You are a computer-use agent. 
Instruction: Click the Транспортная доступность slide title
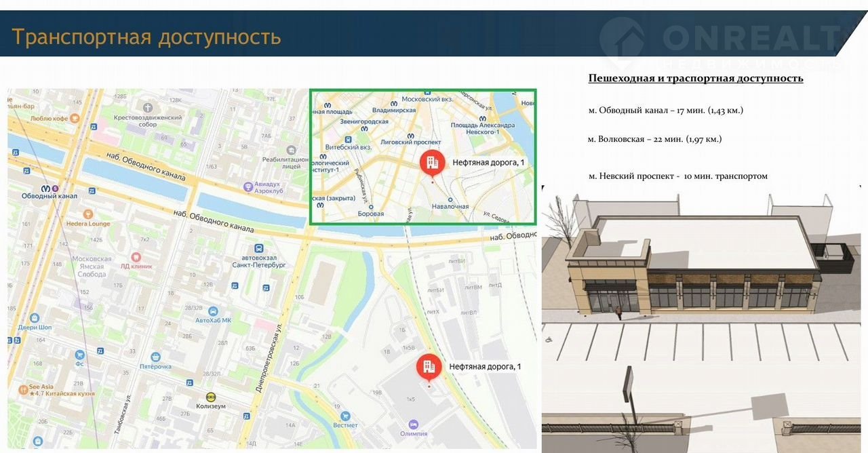click(146, 37)
